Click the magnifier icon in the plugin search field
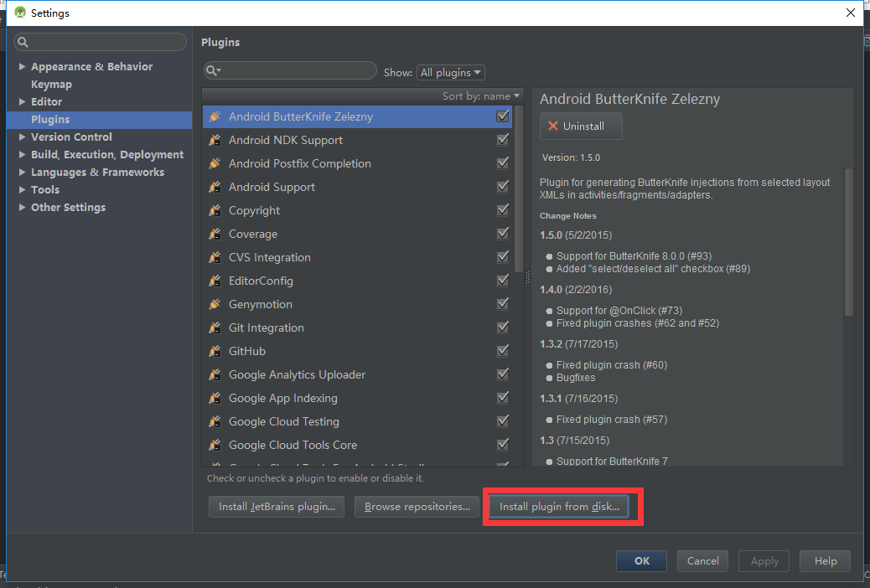870x588 pixels. 213,70
